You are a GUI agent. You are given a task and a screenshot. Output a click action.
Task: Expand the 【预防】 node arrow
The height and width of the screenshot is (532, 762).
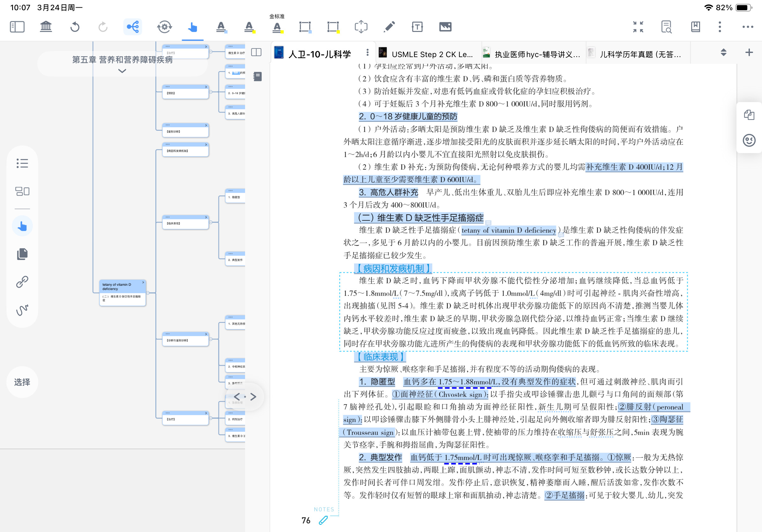206,87
